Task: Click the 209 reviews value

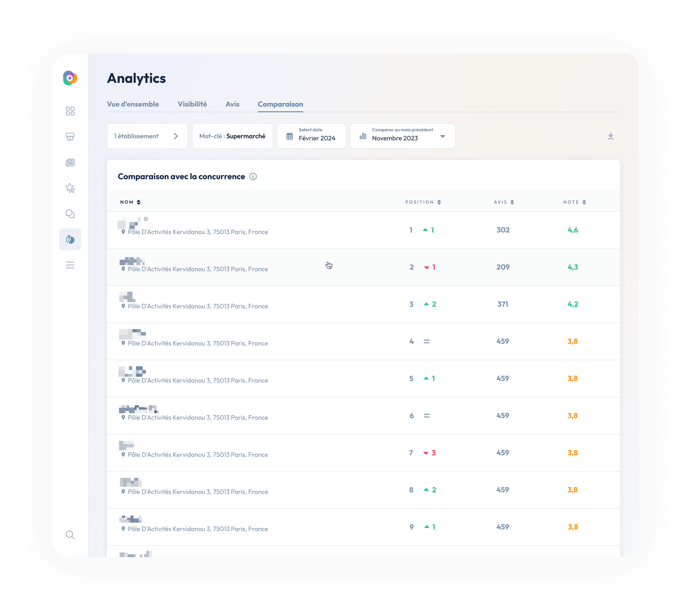Action: pyautogui.click(x=503, y=267)
